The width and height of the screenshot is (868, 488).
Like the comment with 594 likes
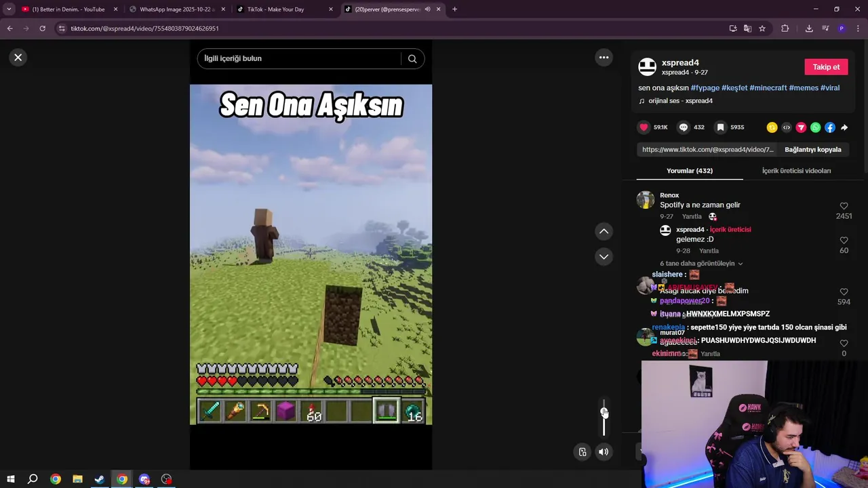pos(844,292)
